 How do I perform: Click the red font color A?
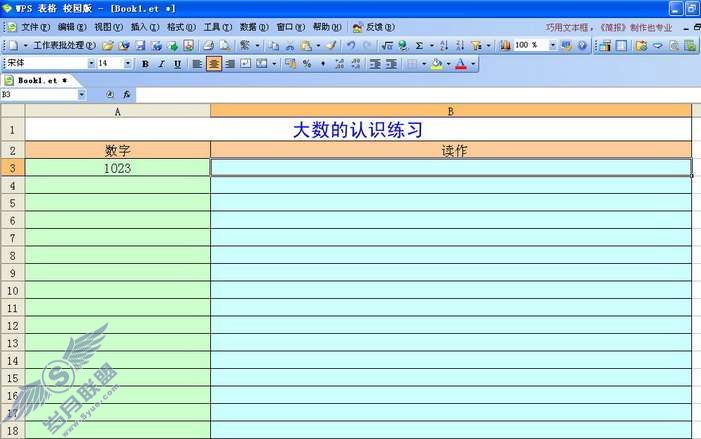point(461,64)
